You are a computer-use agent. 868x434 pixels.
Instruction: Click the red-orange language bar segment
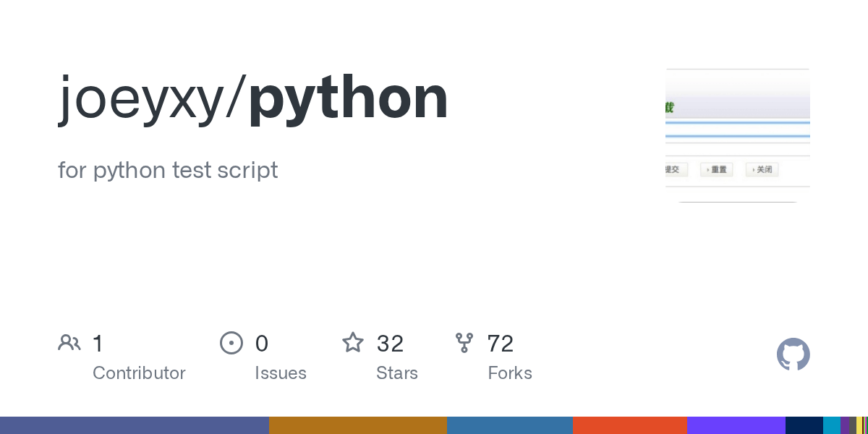630,425
